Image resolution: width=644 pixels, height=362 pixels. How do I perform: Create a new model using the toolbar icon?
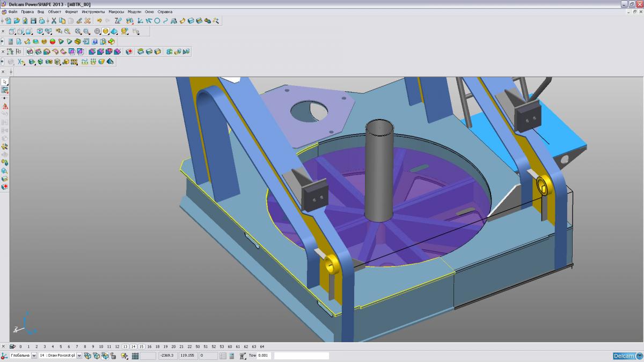[9, 21]
